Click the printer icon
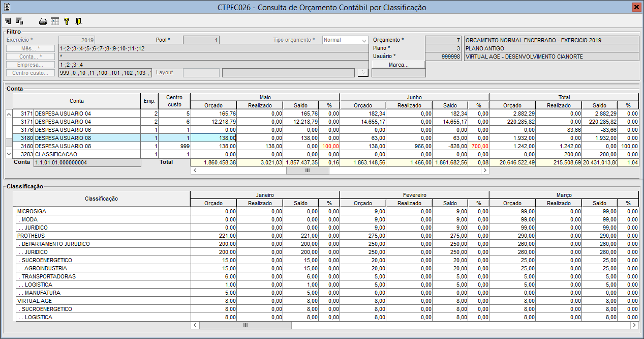Viewport: 644px width, 339px height. (x=43, y=21)
